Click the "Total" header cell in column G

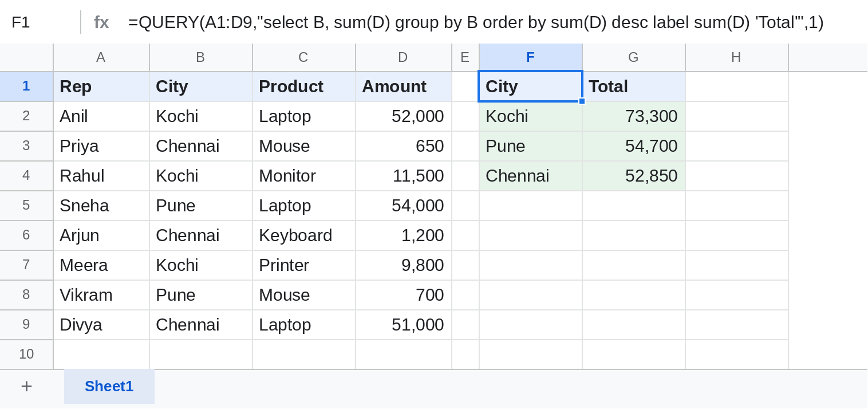[634, 86]
